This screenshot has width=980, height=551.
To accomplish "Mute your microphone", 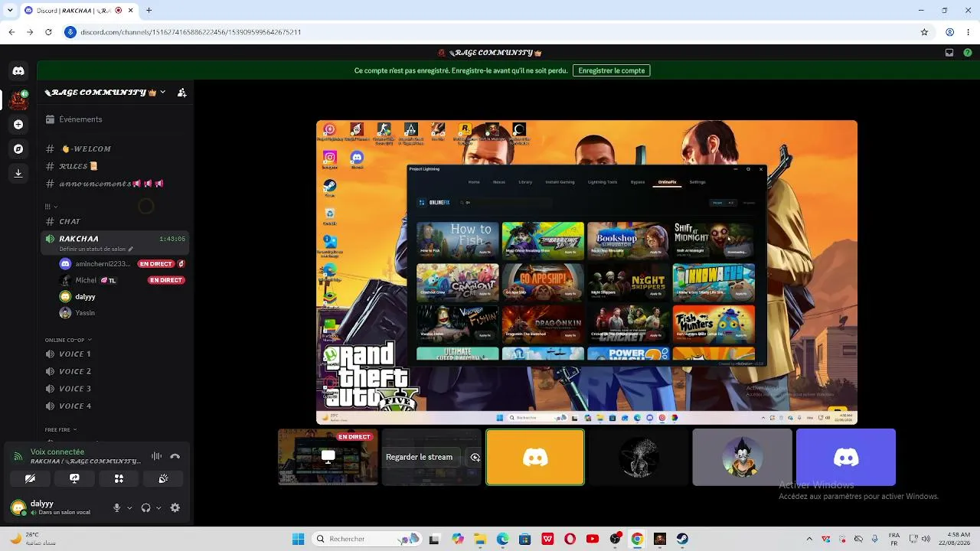I will click(x=117, y=507).
